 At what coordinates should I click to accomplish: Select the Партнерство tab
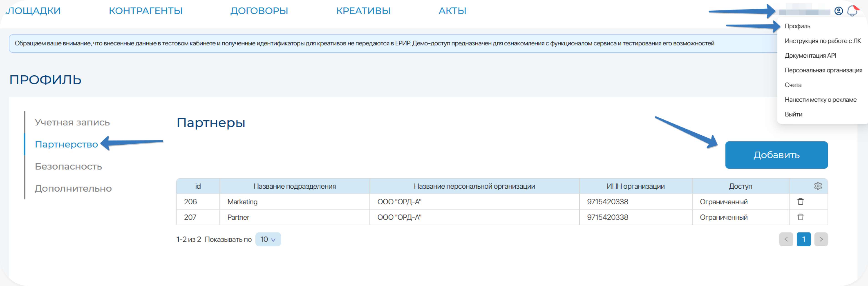(x=66, y=144)
